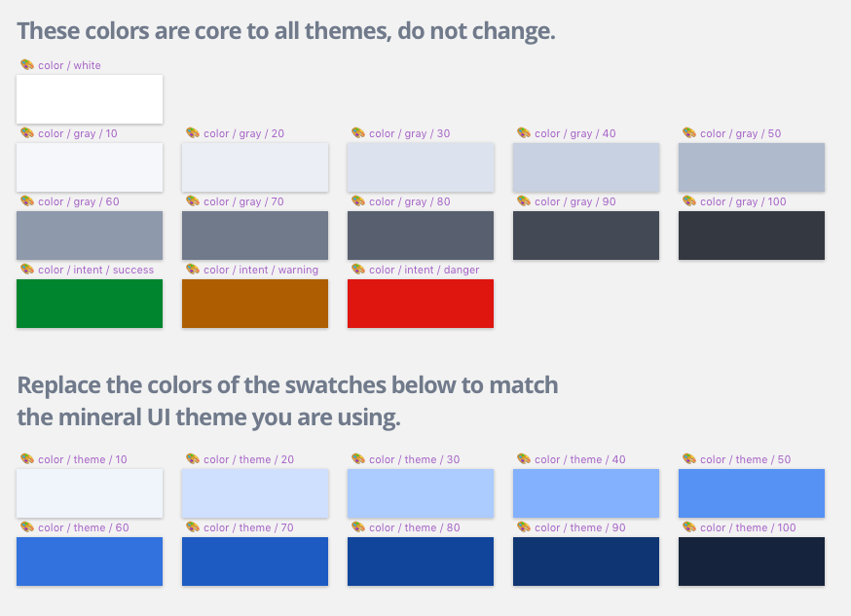Select the 'These colors are core' heading

pos(286,31)
